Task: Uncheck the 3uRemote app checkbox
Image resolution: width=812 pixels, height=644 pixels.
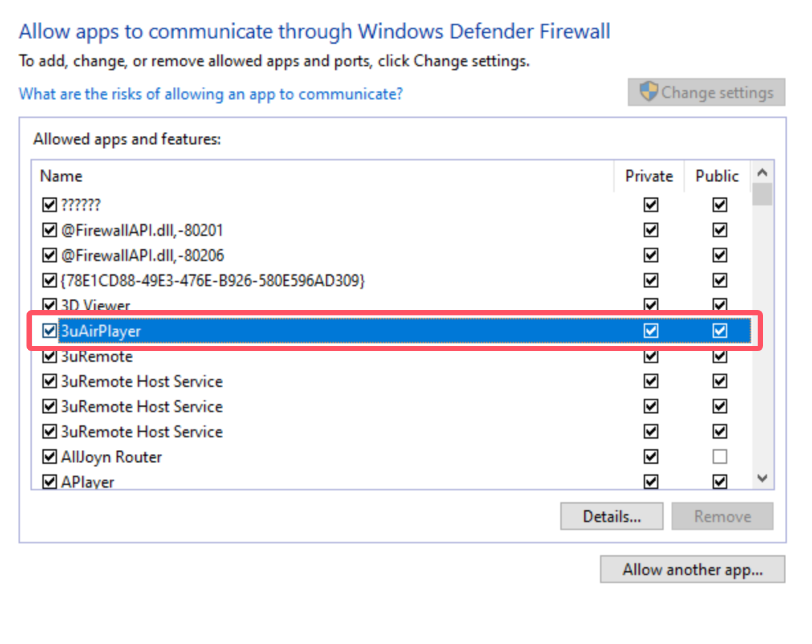Action: point(50,356)
